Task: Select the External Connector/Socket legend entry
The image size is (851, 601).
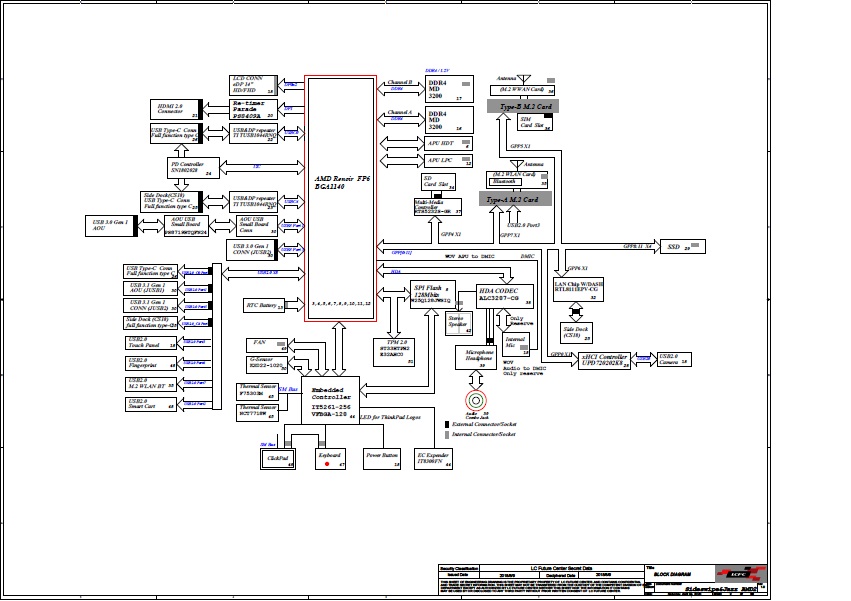Action: [480, 424]
